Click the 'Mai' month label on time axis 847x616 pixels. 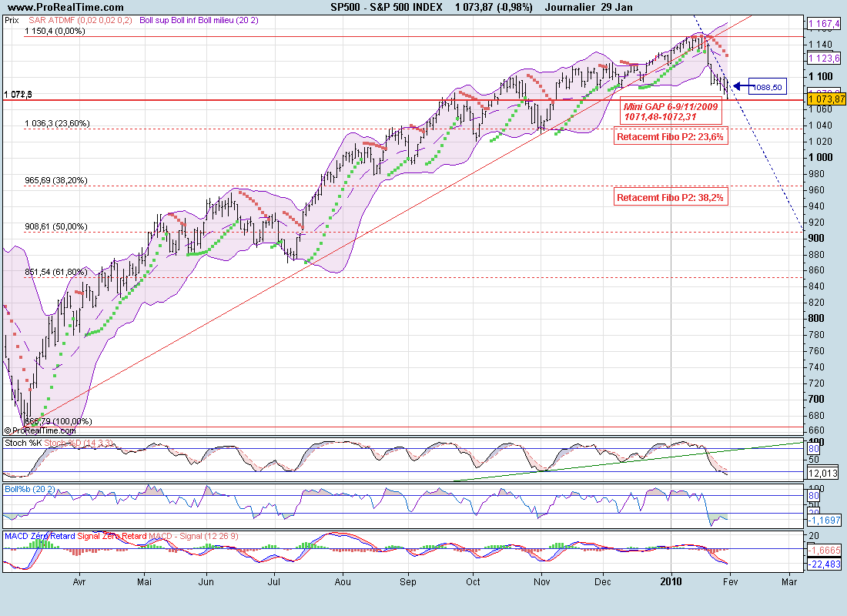(x=144, y=582)
